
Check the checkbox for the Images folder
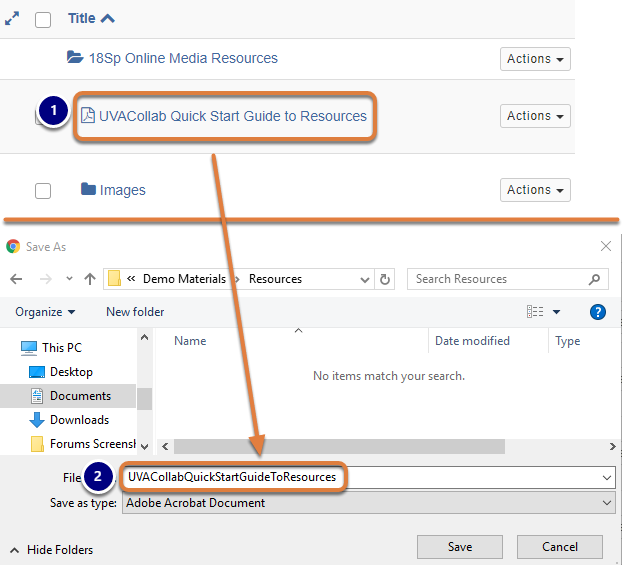tap(43, 190)
